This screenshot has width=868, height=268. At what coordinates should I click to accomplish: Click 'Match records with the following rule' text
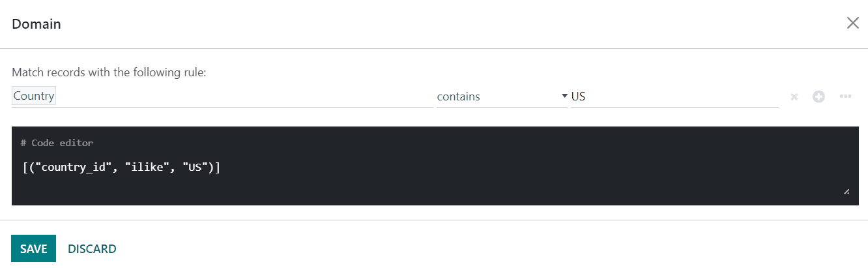tap(109, 72)
